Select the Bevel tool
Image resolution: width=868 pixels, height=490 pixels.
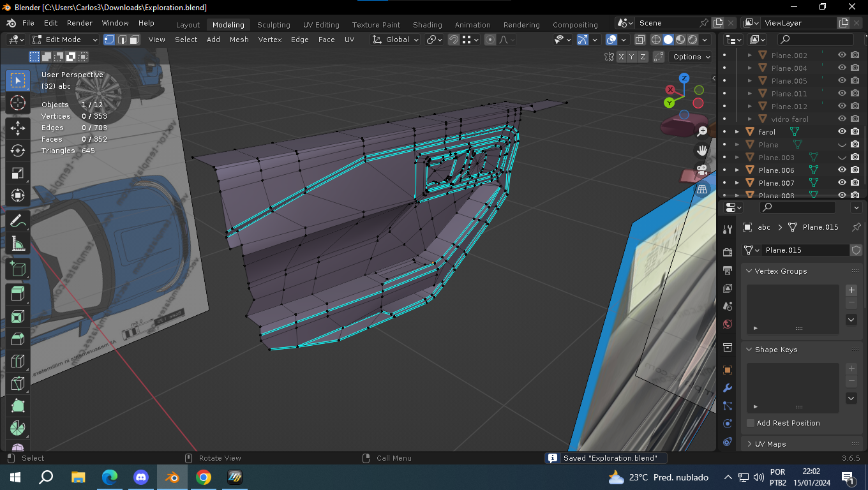tap(18, 339)
